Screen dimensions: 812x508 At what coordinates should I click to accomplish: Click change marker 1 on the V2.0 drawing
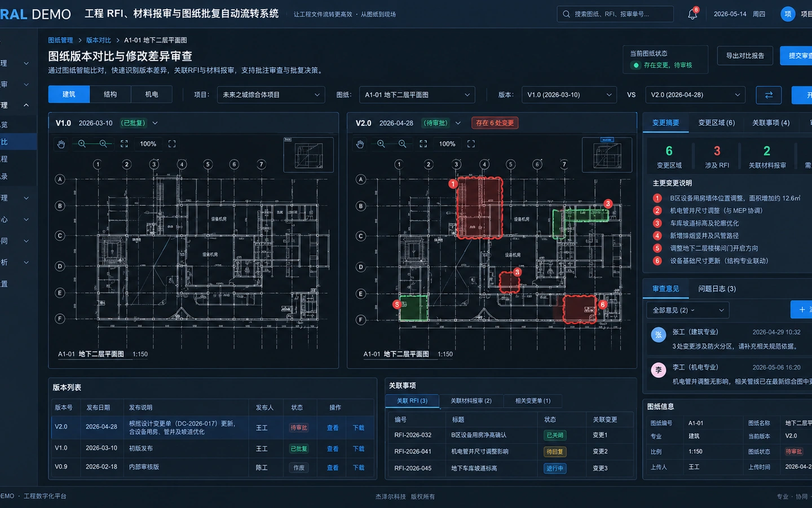coord(453,184)
